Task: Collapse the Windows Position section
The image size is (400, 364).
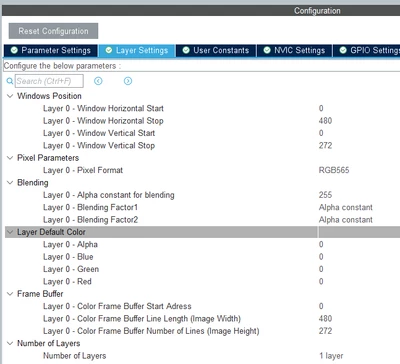Action: point(10,96)
